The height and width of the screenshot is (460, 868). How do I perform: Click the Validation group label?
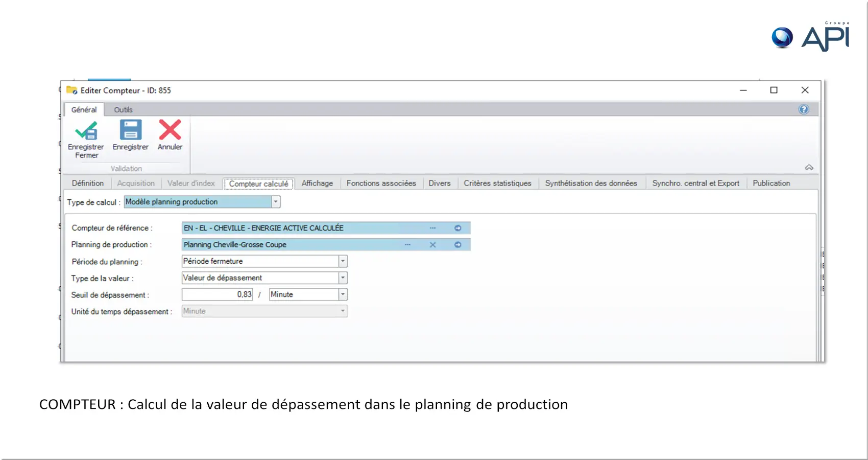(126, 169)
